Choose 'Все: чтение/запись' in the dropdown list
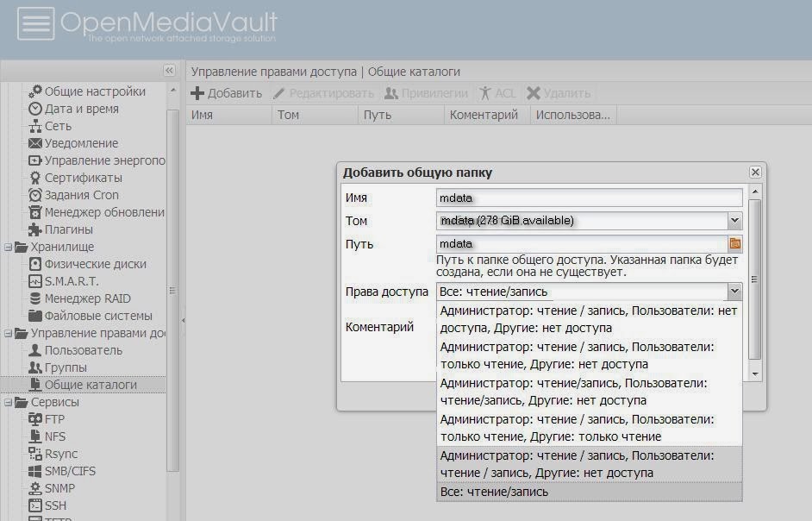The width and height of the screenshot is (812, 521). coord(590,492)
